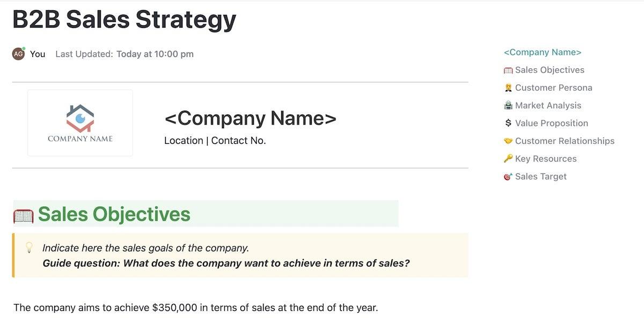Click the Location | Contact No. text line

coord(215,141)
